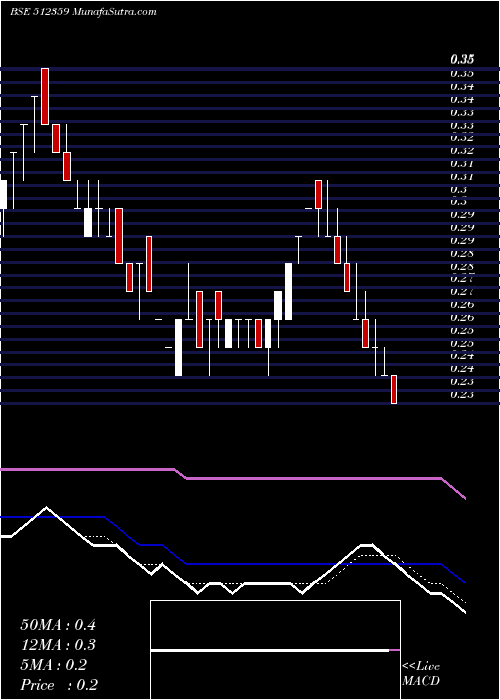Select the tall red candle at chart peak
This screenshot has width=500, height=700.
[45, 96]
